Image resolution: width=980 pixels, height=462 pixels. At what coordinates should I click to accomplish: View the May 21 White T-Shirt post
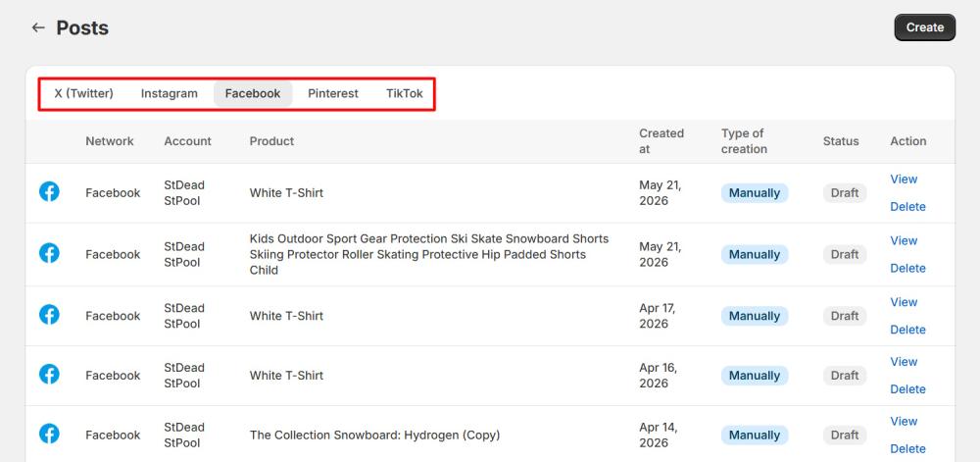pyautogui.click(x=904, y=179)
